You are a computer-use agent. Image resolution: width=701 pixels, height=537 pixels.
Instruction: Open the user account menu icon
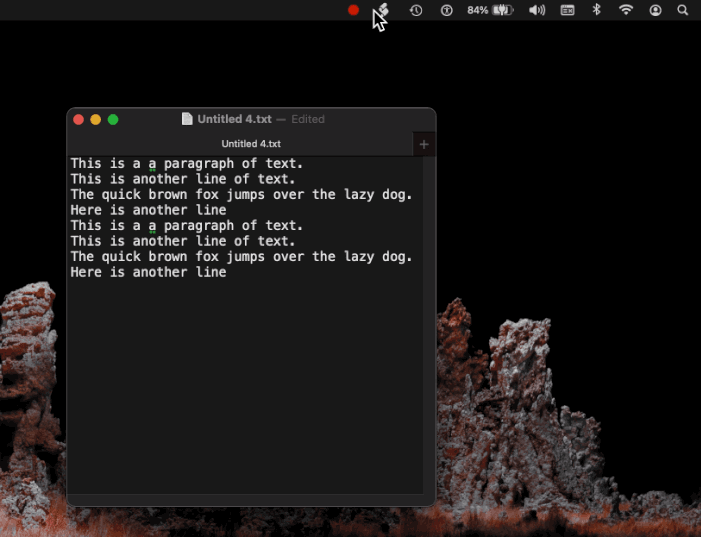tap(655, 10)
